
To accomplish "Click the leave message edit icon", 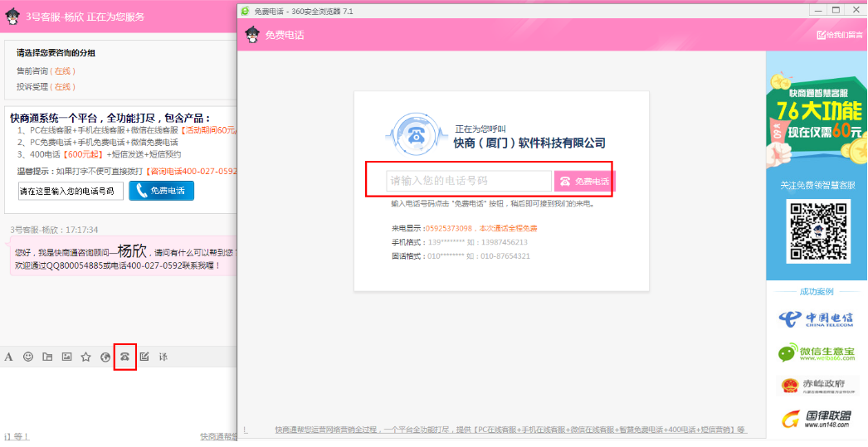I will (x=144, y=357).
